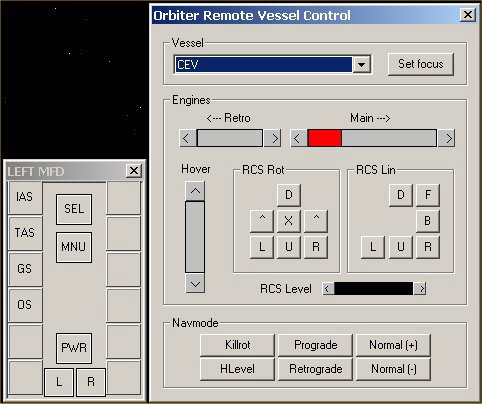Toggle the Killrot navmode
The height and width of the screenshot is (404, 482).
(237, 345)
